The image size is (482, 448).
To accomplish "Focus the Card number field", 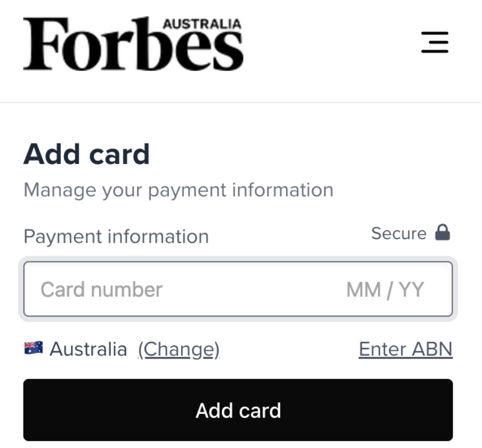I will click(102, 290).
